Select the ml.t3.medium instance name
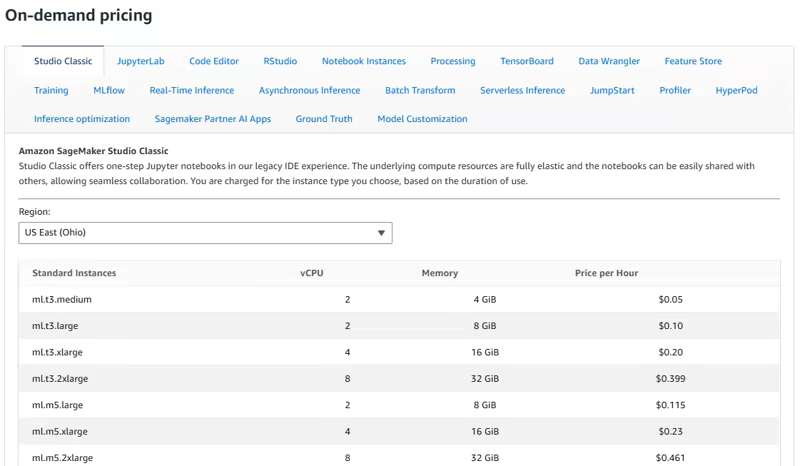This screenshot has width=800, height=466. 62,300
